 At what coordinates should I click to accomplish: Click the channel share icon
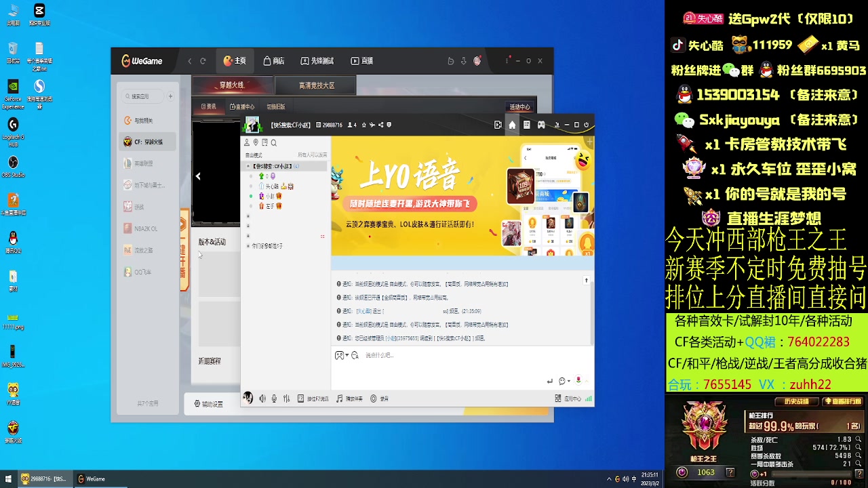pyautogui.click(x=380, y=125)
